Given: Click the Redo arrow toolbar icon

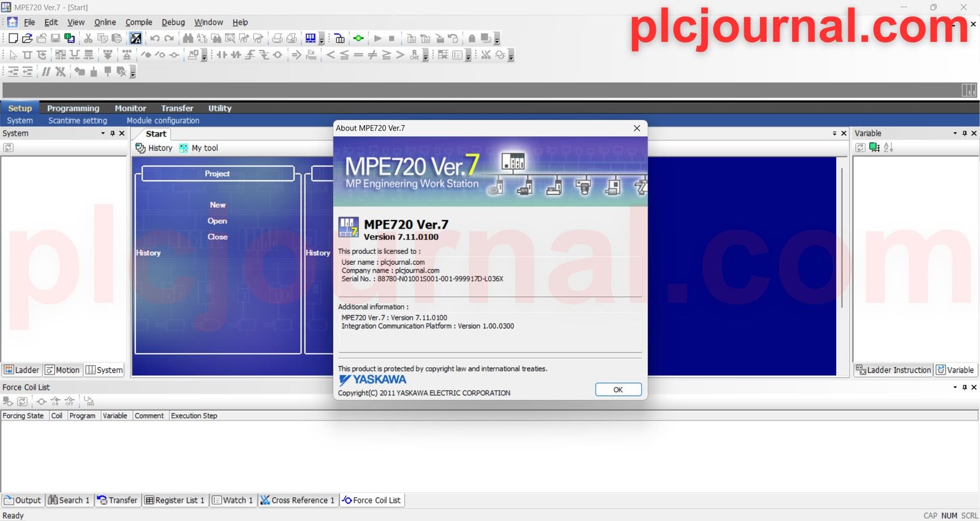Looking at the screenshot, I should (169, 38).
